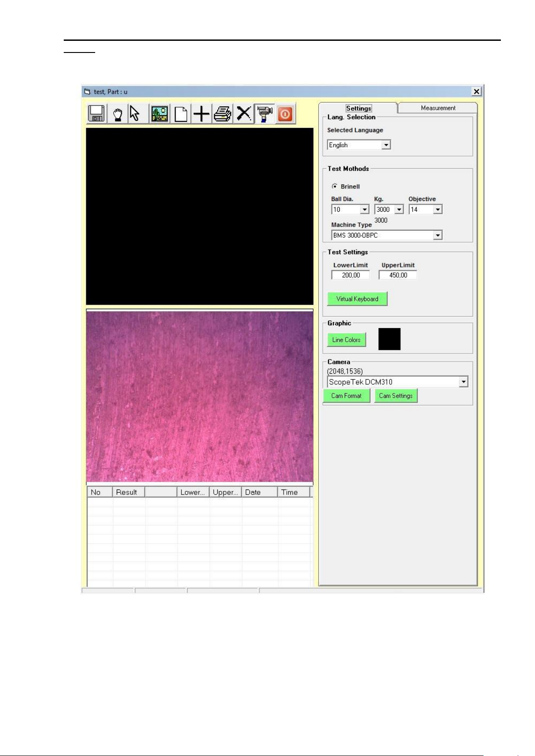This screenshot has height=756, width=535.
Task: Click the No column header
Action: (x=100, y=492)
